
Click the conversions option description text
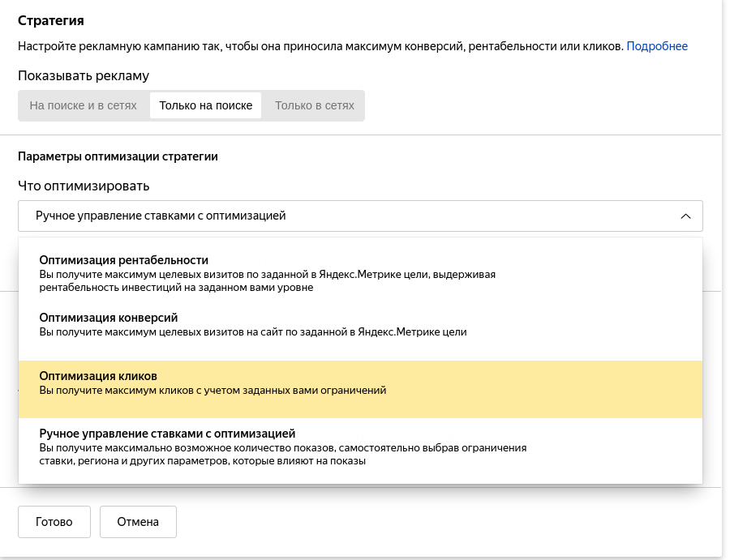(252, 331)
